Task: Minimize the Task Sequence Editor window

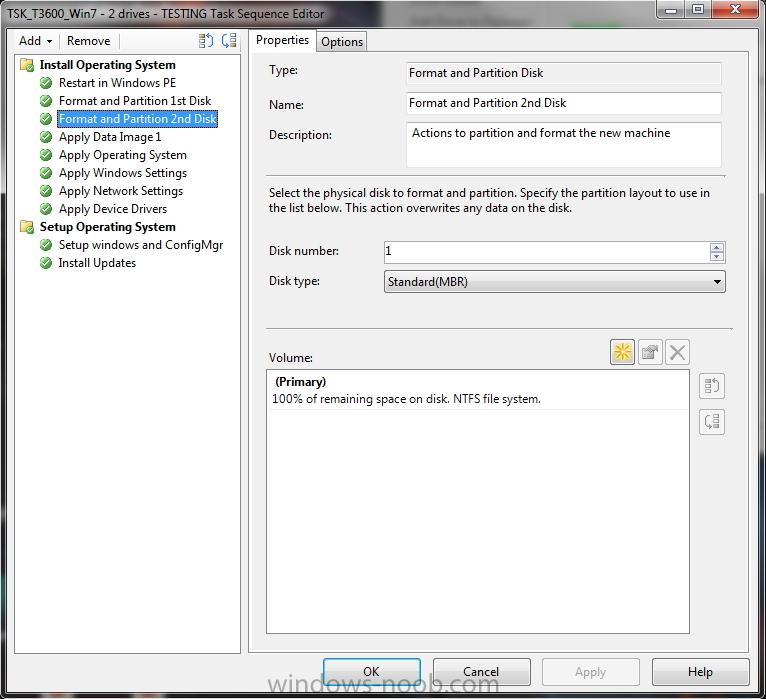Action: (x=672, y=9)
